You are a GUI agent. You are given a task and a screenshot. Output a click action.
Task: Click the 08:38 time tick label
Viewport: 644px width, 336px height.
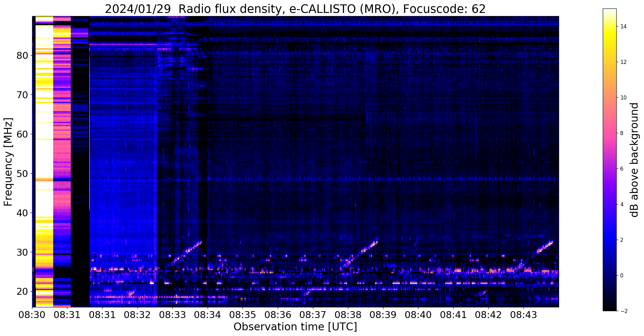click(x=348, y=315)
